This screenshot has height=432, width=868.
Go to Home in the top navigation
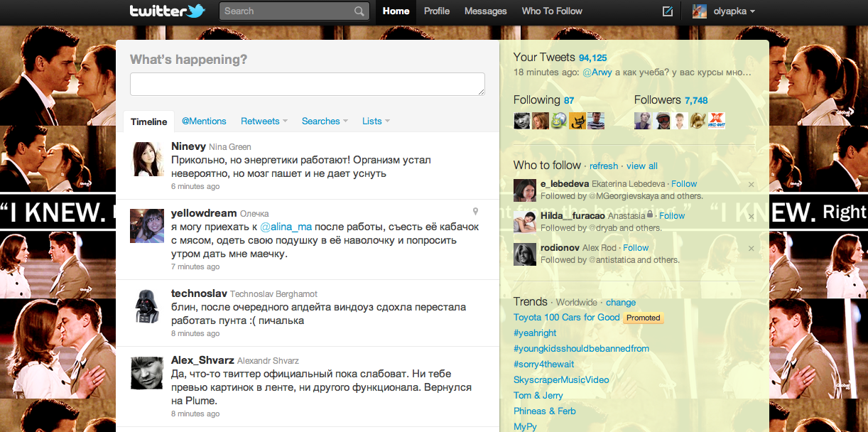click(x=396, y=11)
